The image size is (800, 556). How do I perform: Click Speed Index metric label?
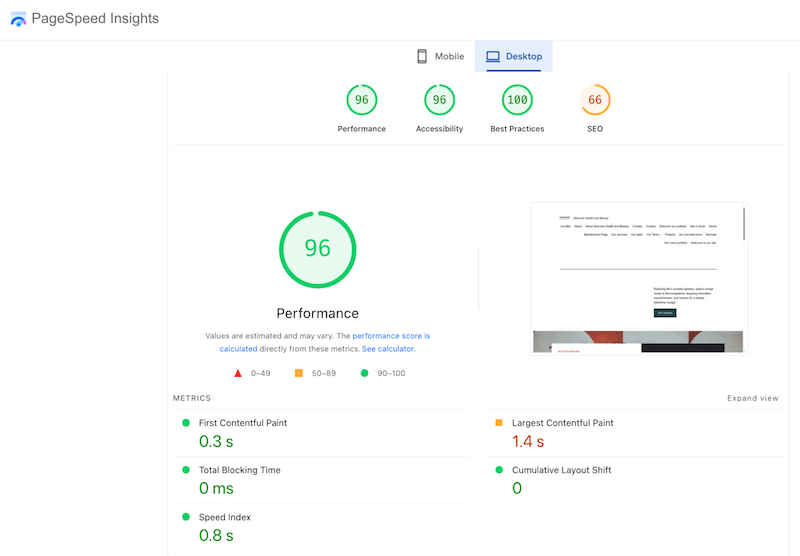coord(224,517)
